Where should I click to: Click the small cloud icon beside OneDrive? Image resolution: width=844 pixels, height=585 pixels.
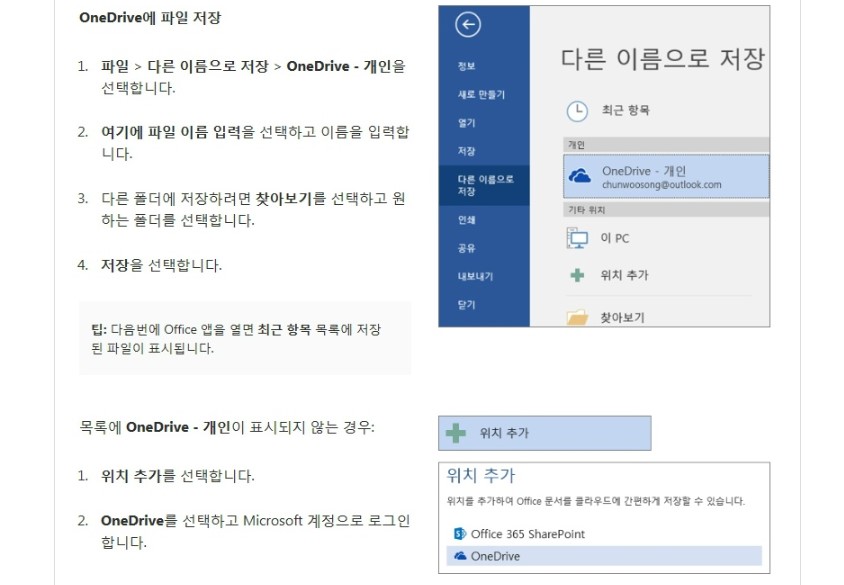460,556
